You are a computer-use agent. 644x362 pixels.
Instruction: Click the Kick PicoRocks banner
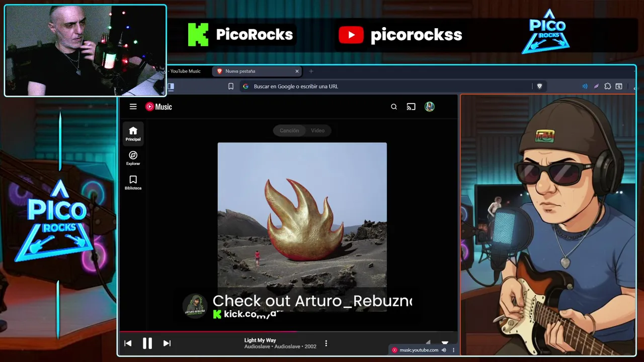[x=240, y=35]
